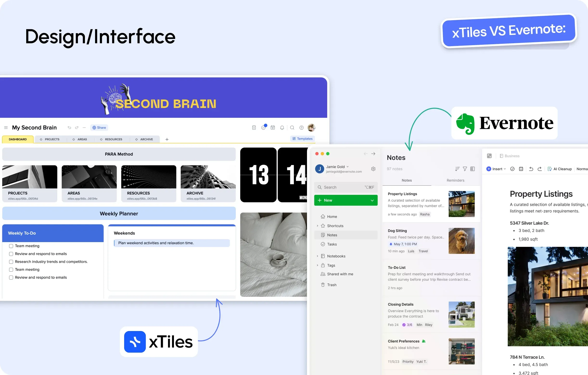The image size is (588, 375).
Task: Open the three-dot more options in xTiles
Action: point(84,128)
